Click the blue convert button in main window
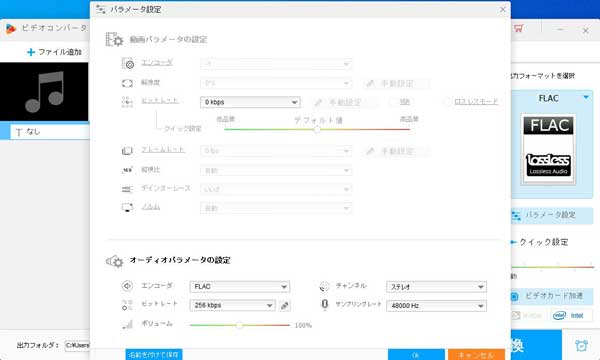Image resolution: width=600 pixels, height=360 pixels. 536,345
